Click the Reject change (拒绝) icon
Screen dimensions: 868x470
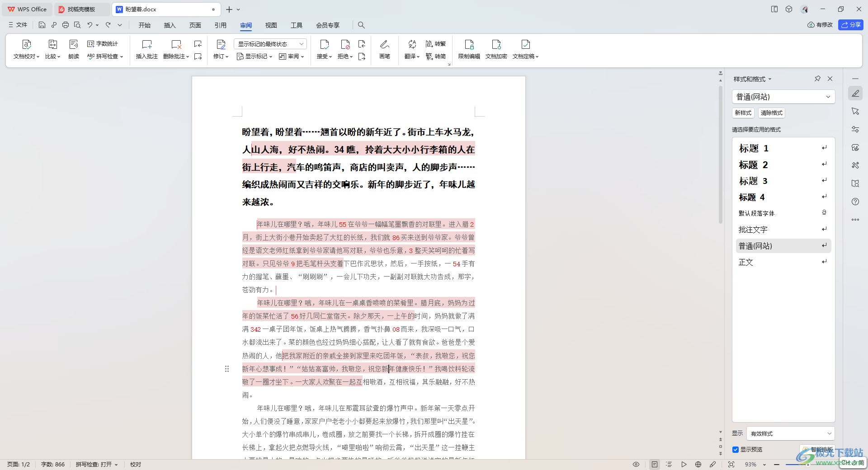click(345, 44)
